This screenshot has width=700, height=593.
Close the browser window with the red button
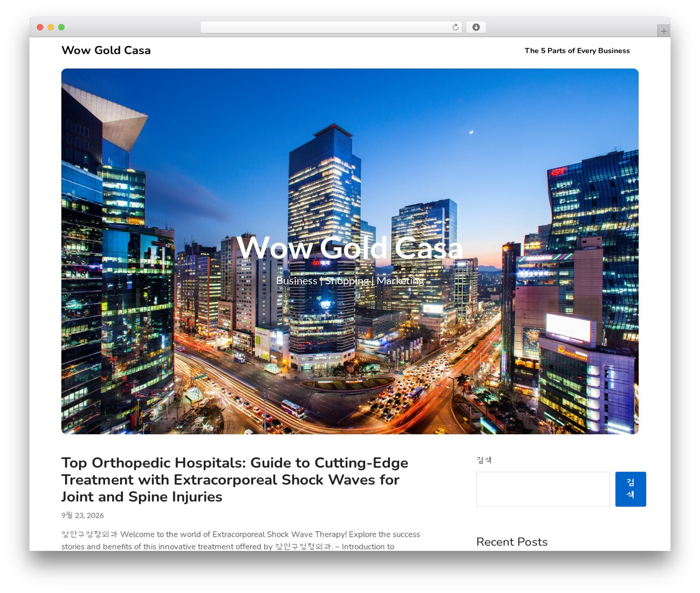pyautogui.click(x=40, y=27)
